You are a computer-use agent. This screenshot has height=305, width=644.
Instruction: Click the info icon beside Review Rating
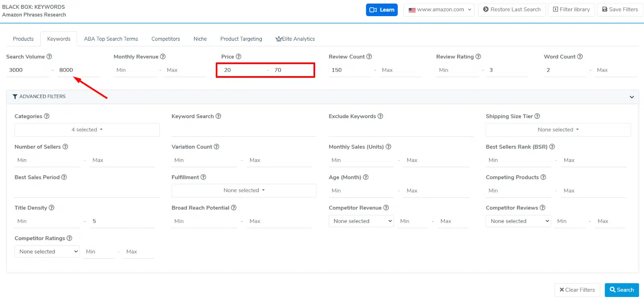478,57
